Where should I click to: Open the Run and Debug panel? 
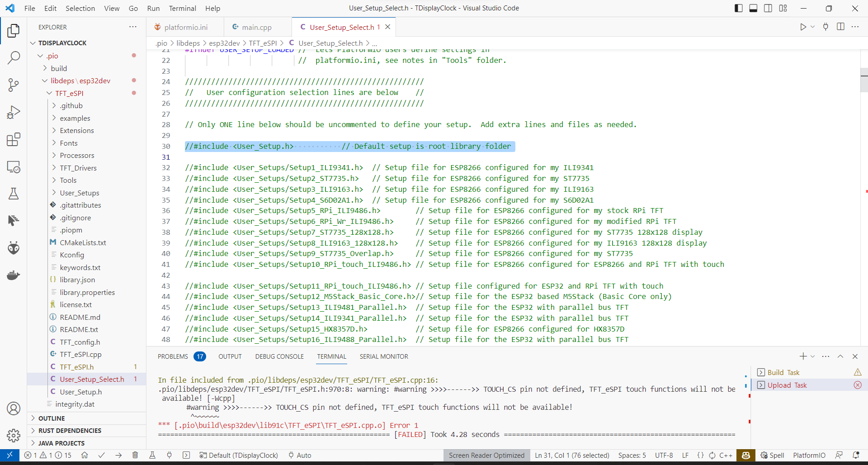(14, 112)
